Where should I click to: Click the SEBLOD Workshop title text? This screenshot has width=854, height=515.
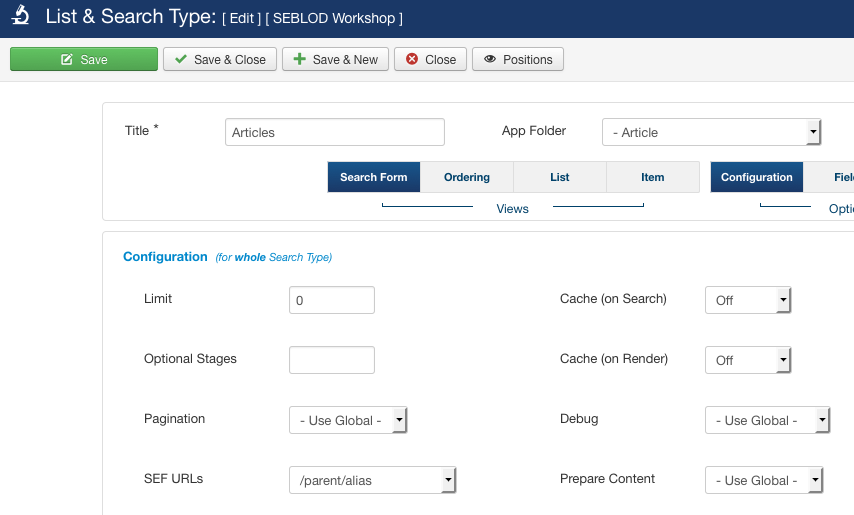click(334, 18)
